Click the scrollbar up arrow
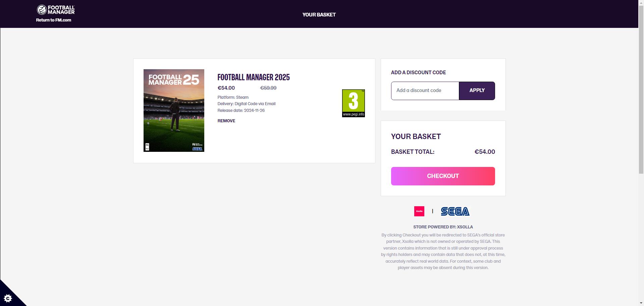This screenshot has width=644, height=306. point(641,3)
